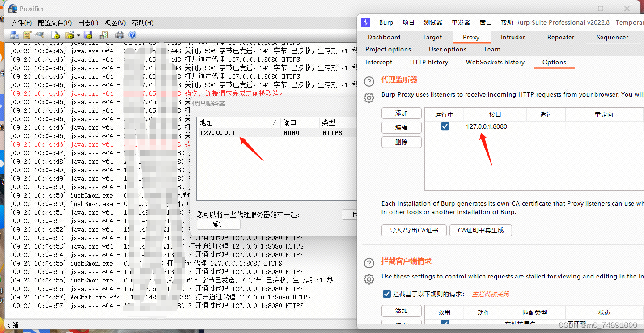Click the 编辑 listener button
The height and width of the screenshot is (333, 644).
pos(402,127)
